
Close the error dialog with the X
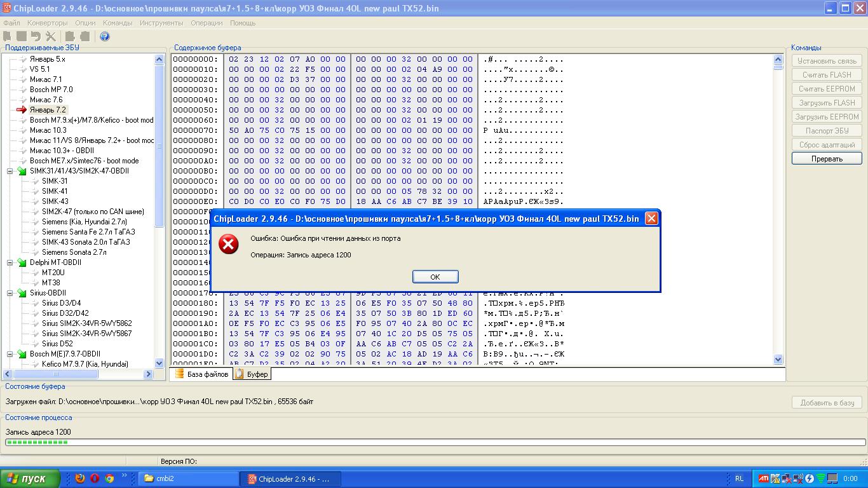point(651,219)
